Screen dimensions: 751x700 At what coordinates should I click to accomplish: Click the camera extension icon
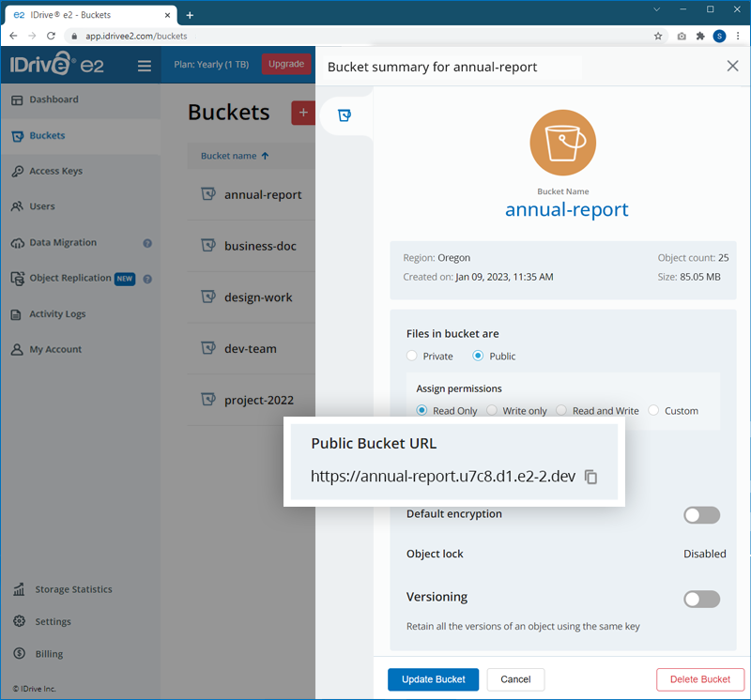(682, 36)
